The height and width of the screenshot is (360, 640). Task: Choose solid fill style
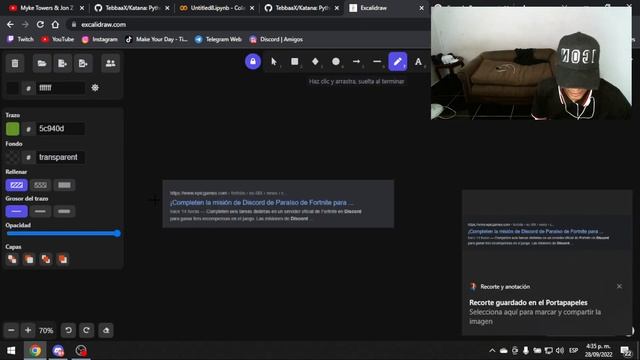click(64, 185)
